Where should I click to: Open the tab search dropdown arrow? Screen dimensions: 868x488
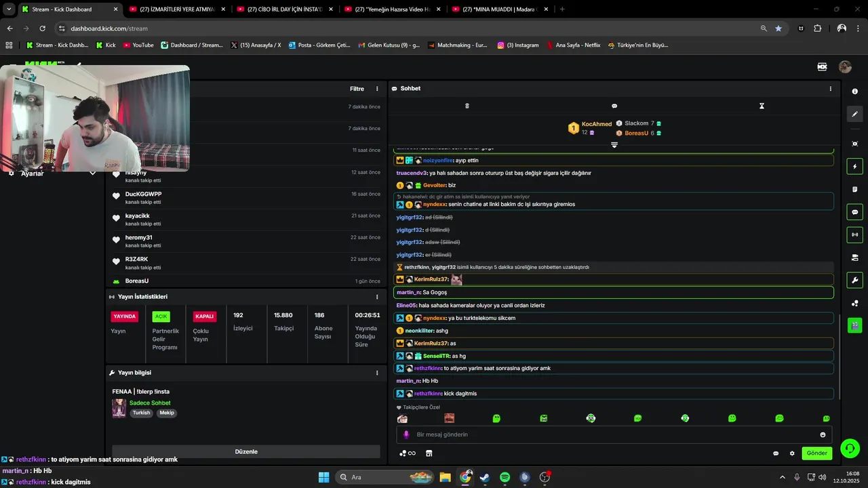pyautogui.click(x=9, y=9)
